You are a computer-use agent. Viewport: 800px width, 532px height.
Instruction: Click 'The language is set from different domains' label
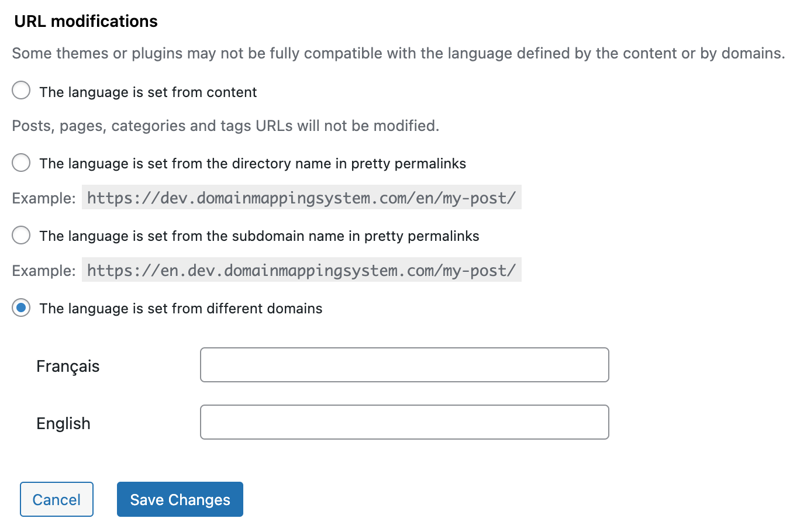coord(181,309)
